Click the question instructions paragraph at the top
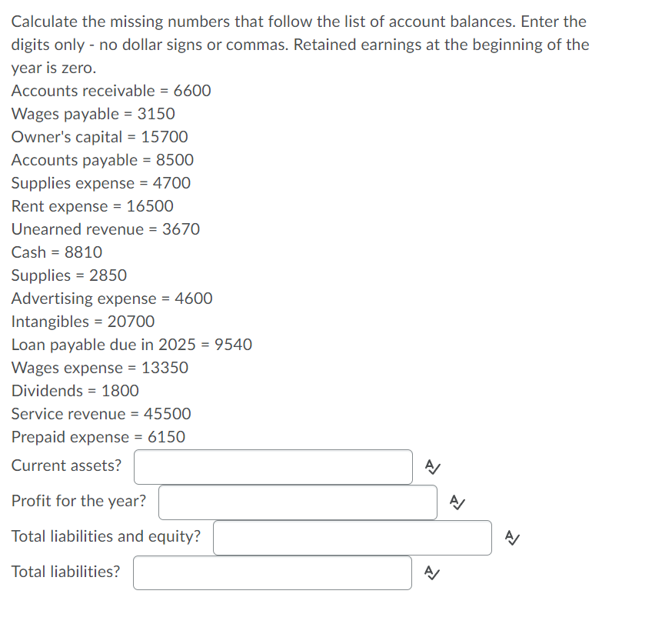672x634 pixels. pyautogui.click(x=300, y=44)
